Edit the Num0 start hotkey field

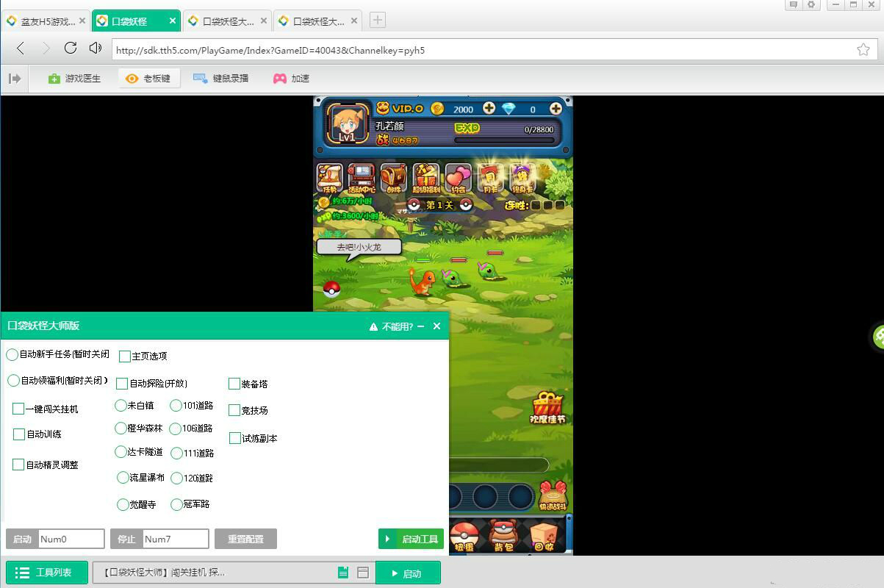[x=71, y=539]
